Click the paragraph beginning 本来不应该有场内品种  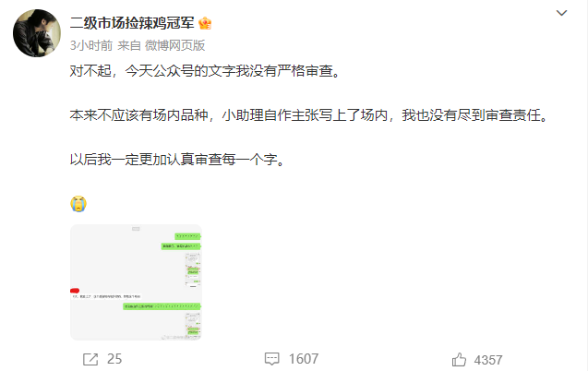[x=309, y=115]
